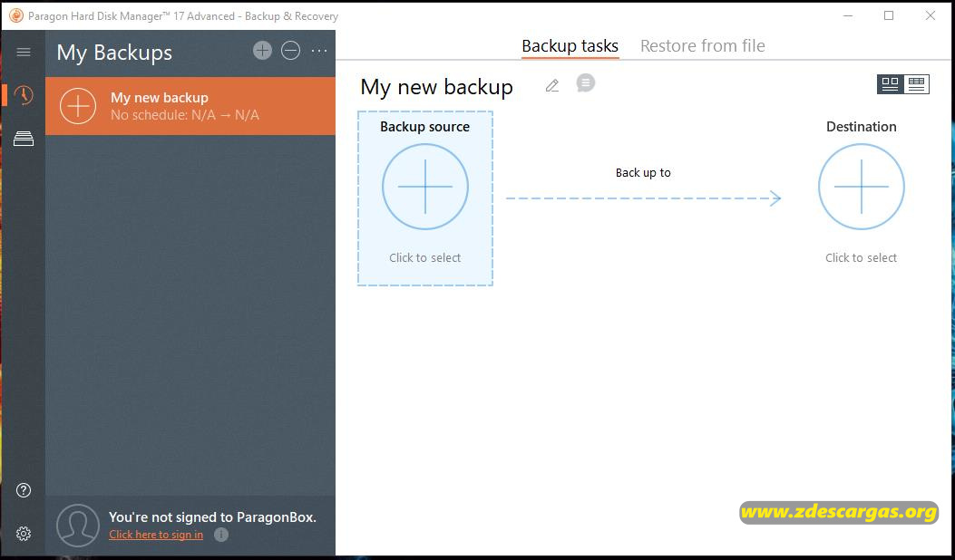Click the 'Backup source' heading
Viewport: 955px width, 560px height.
pos(425,127)
